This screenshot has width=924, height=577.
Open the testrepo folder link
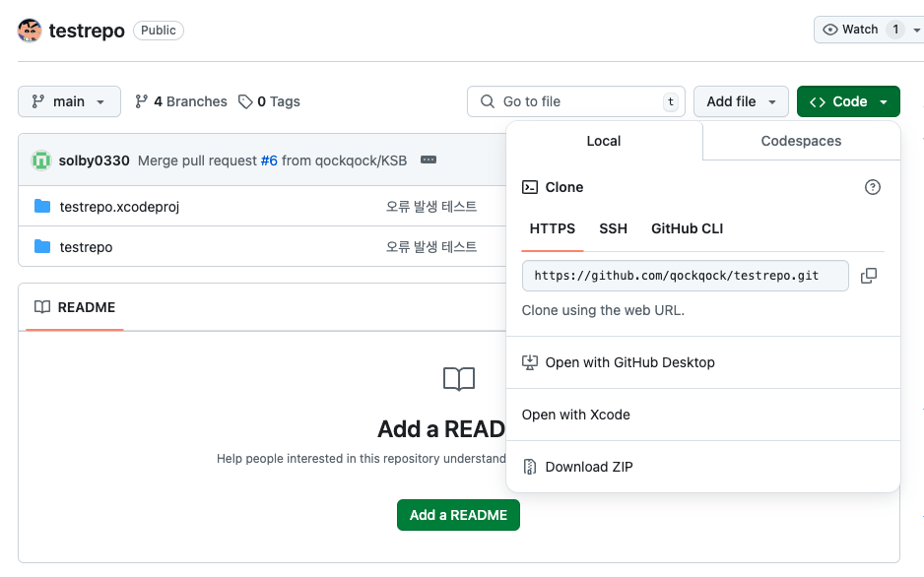[x=86, y=247]
